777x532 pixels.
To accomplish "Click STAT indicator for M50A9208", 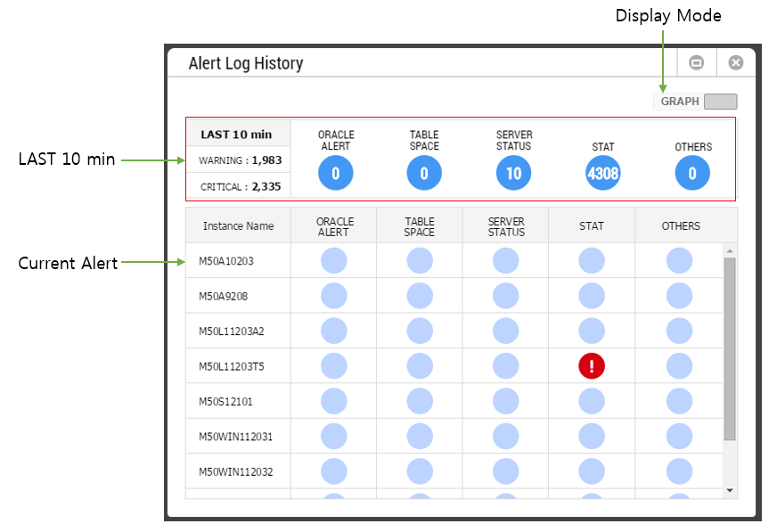I will coord(592,296).
